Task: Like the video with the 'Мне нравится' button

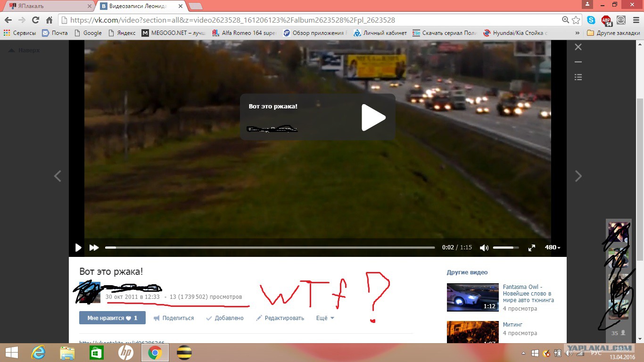Action: point(112,318)
